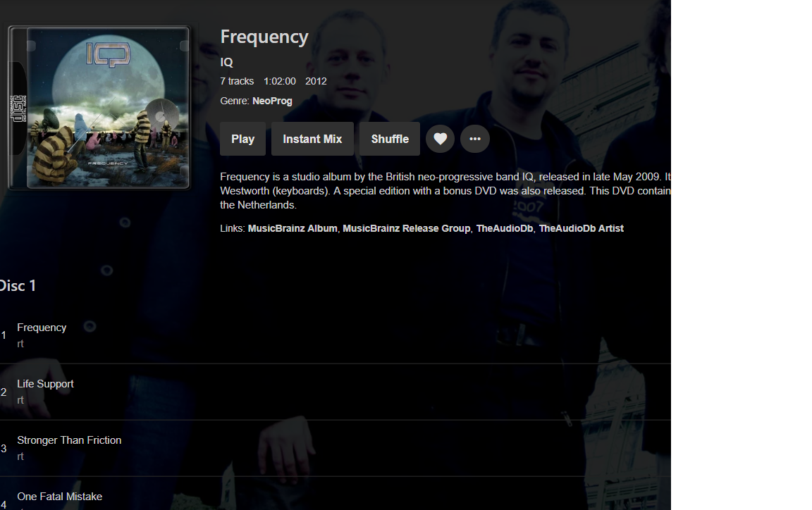The width and height of the screenshot is (812, 510).
Task: Open the TheAudioDb link
Action: (505, 228)
